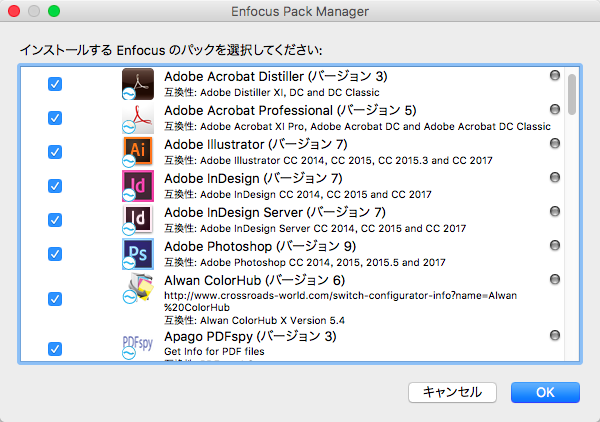This screenshot has width=600, height=422.
Task: Click the キャンセル button
Action: [x=452, y=393]
